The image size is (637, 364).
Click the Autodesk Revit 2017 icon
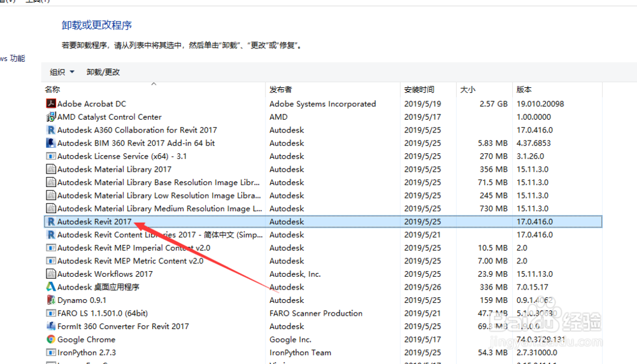coord(51,221)
